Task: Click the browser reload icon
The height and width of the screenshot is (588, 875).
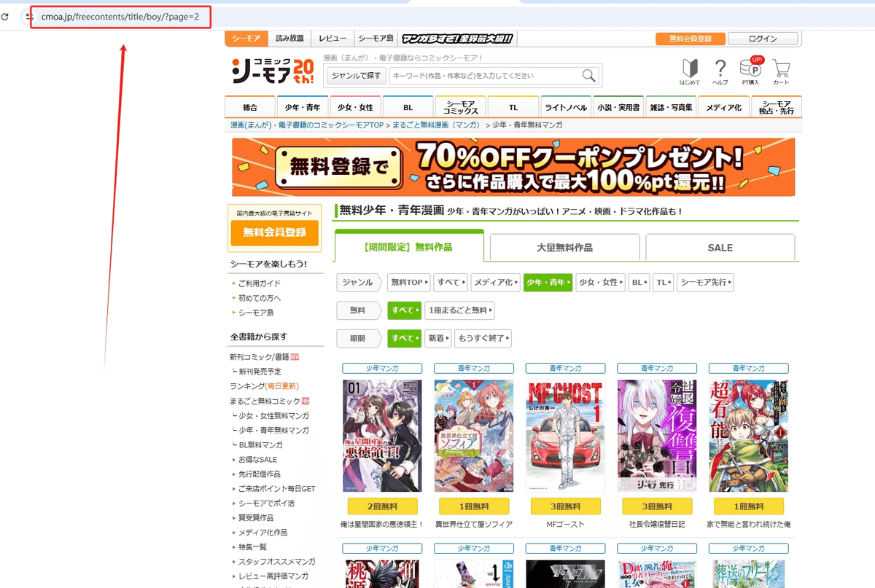Action: tap(5, 16)
